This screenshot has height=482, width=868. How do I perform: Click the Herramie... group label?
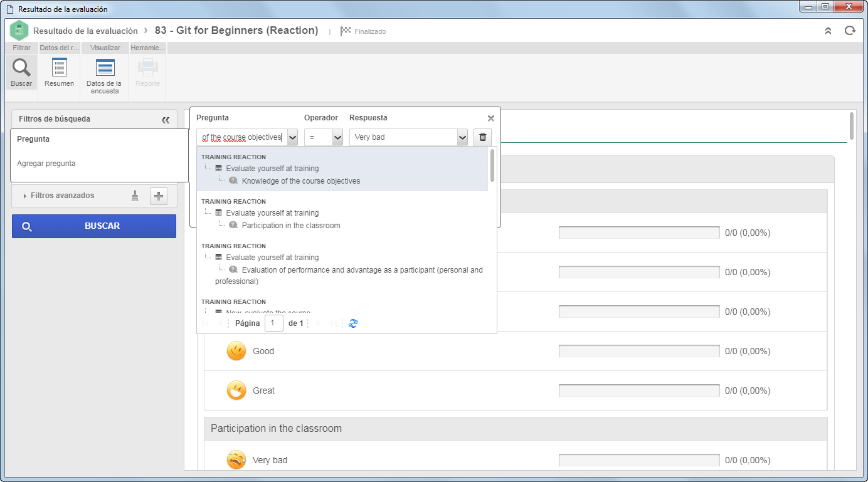[x=148, y=48]
